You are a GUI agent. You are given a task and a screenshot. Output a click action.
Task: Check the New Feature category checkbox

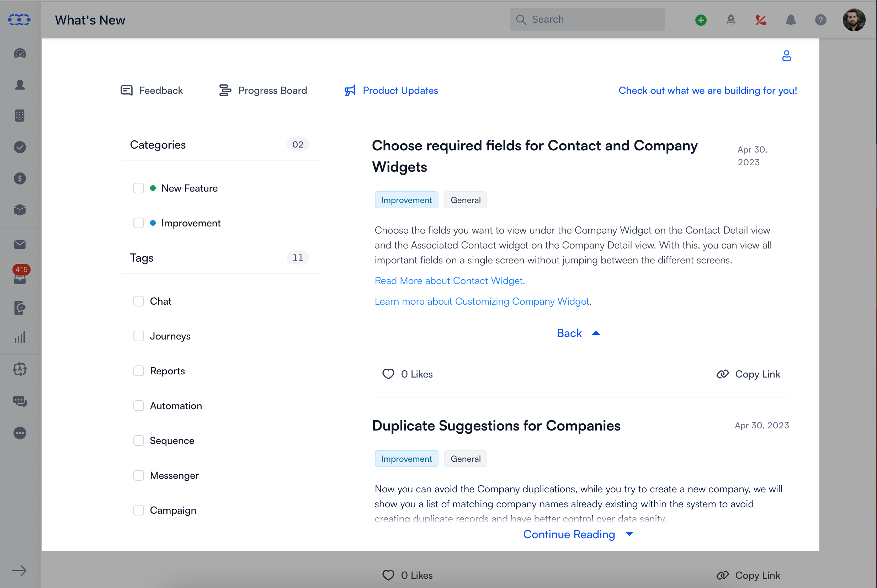(139, 188)
